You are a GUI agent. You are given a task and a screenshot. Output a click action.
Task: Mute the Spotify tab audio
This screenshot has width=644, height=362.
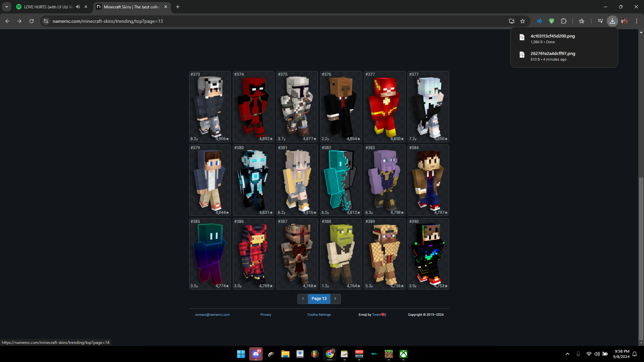(x=78, y=7)
